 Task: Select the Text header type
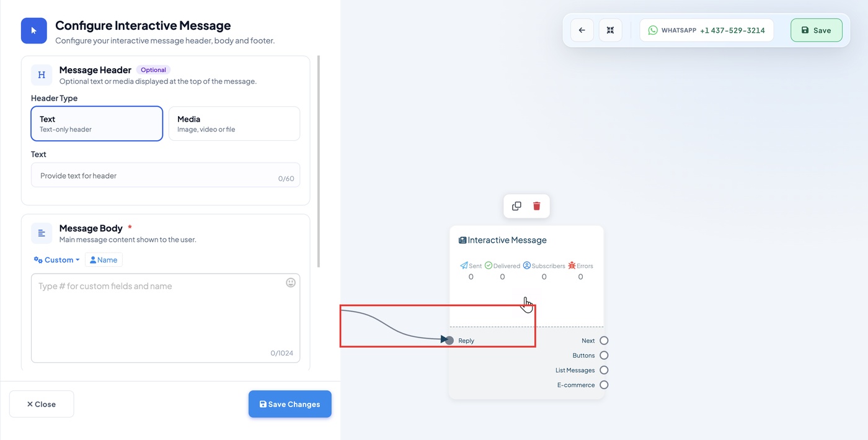97,123
